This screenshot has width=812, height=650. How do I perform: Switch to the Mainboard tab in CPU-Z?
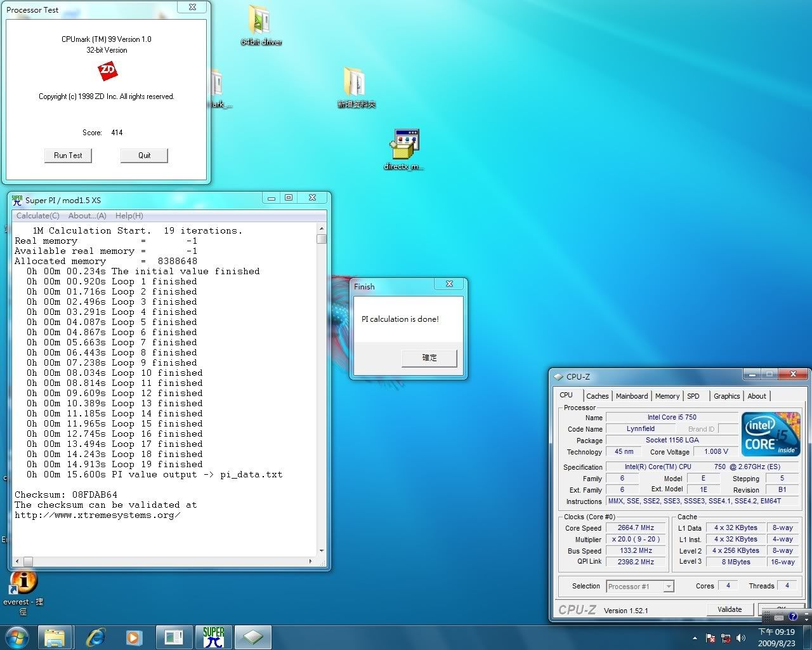click(632, 396)
